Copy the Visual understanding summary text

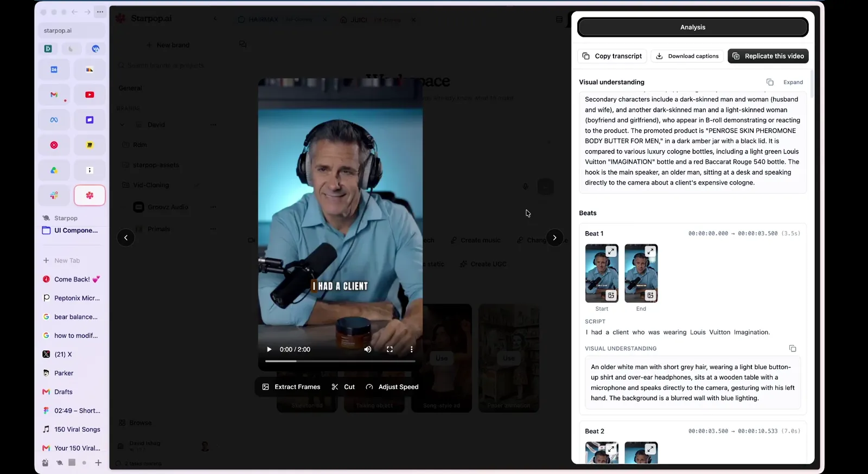[770, 82]
